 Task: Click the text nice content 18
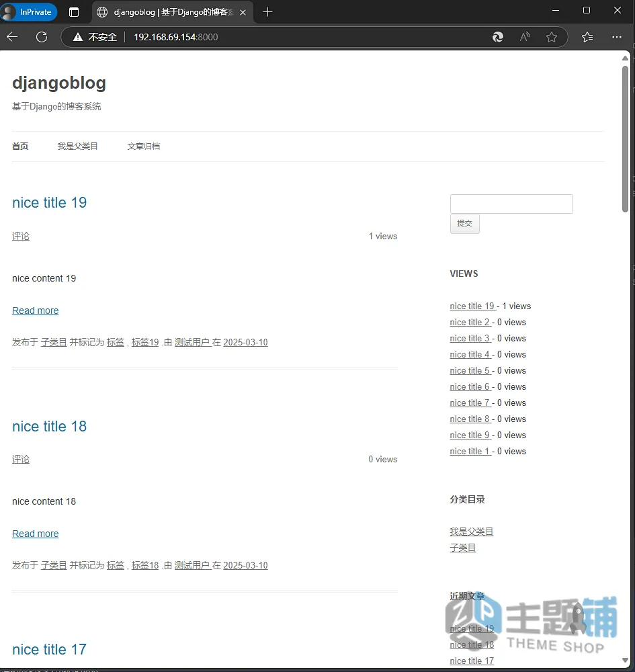point(44,502)
